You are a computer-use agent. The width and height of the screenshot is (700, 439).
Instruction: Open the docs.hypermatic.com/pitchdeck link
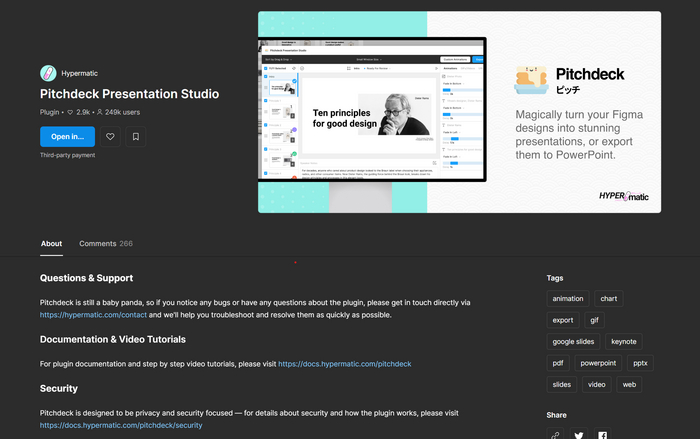(345, 364)
